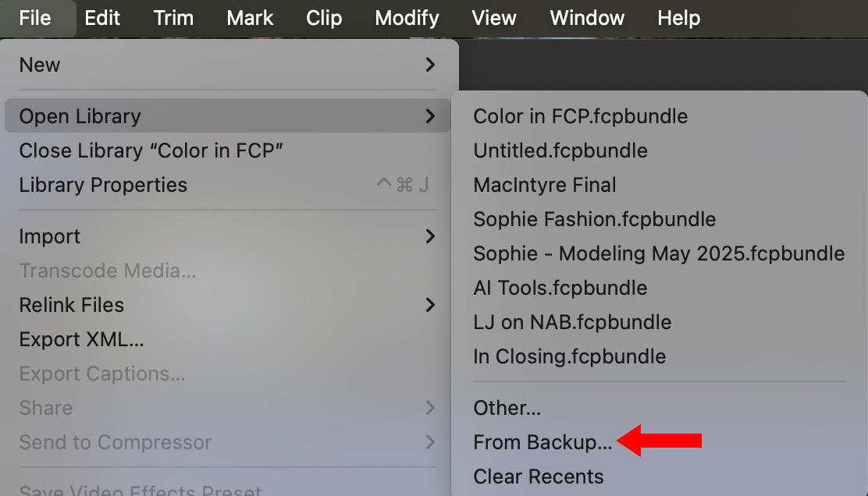
Task: Open the Window menu
Action: click(x=586, y=18)
